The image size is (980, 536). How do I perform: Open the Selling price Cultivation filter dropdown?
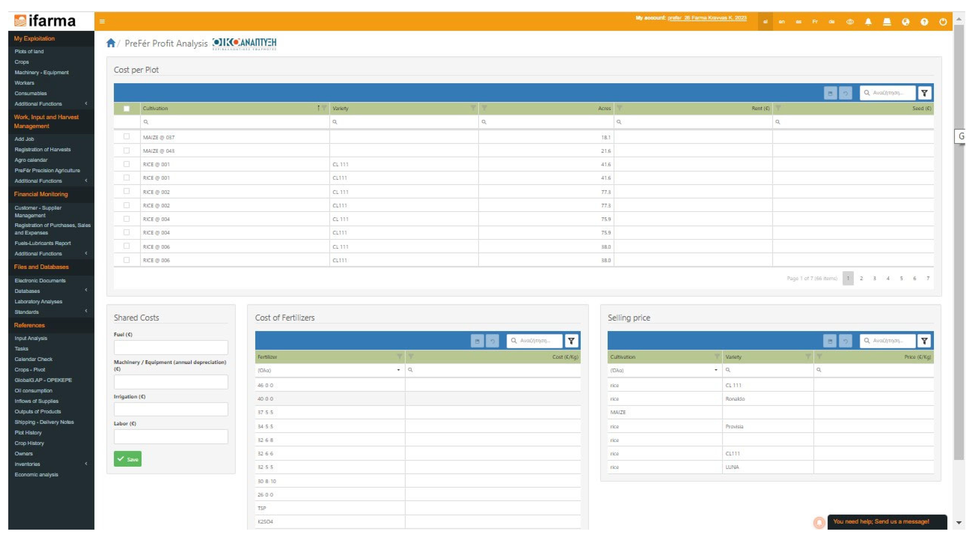click(716, 370)
